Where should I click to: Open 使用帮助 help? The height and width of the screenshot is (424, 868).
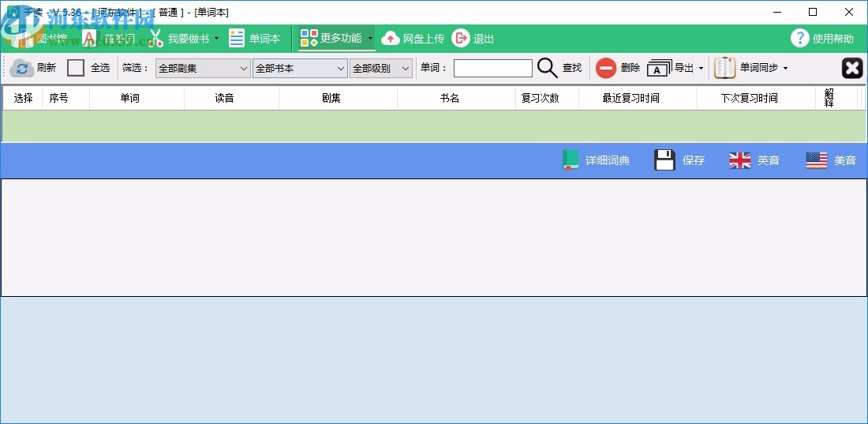[822, 39]
